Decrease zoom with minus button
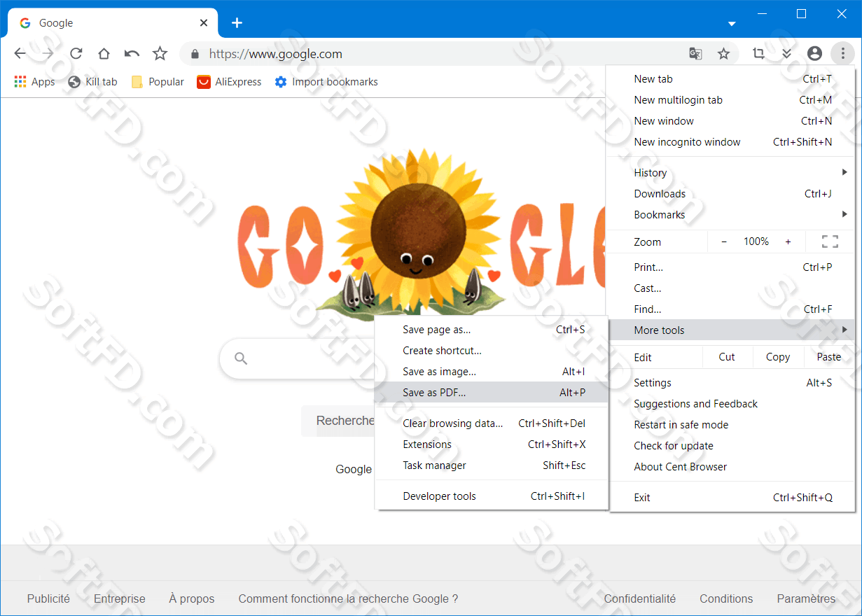 click(x=724, y=241)
